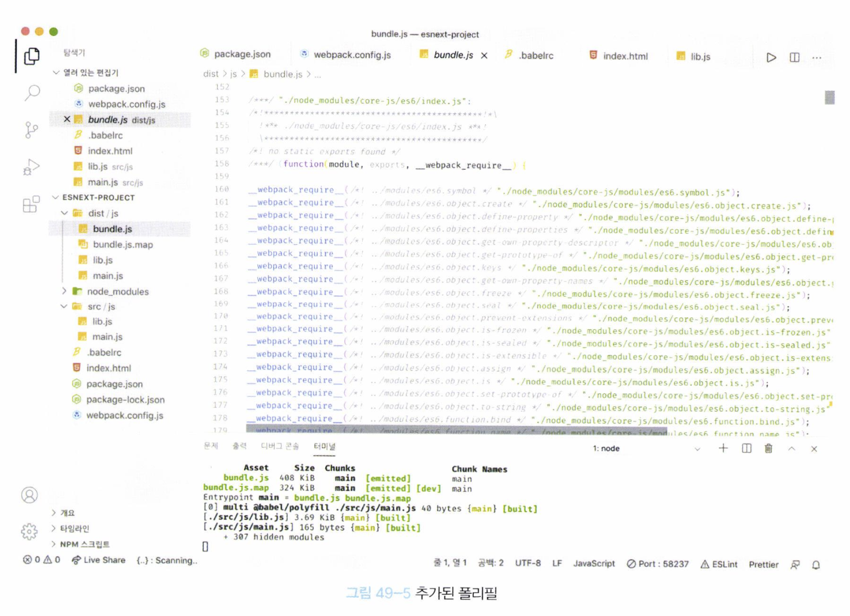Toggle the Live Server Port 58237 item
This screenshot has width=850, height=616.
658,564
